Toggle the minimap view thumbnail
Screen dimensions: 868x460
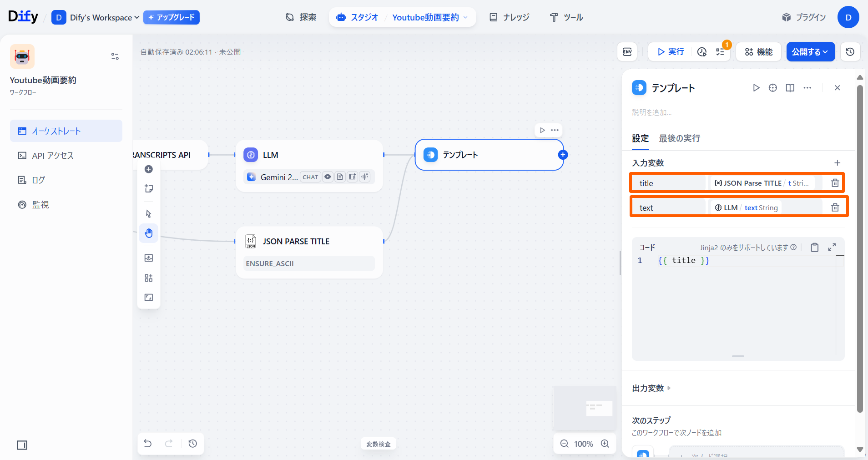click(585, 408)
